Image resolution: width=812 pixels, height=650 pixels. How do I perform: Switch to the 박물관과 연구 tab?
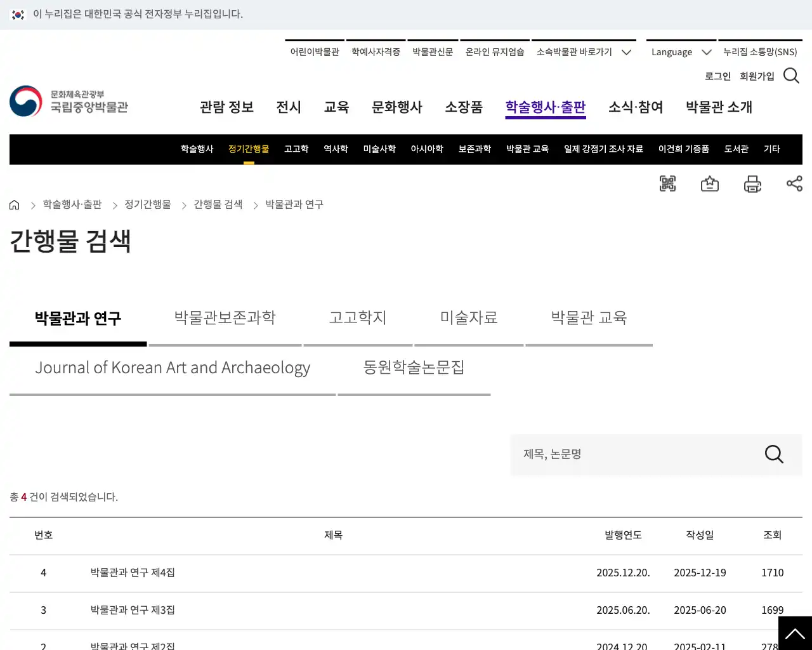coord(78,319)
